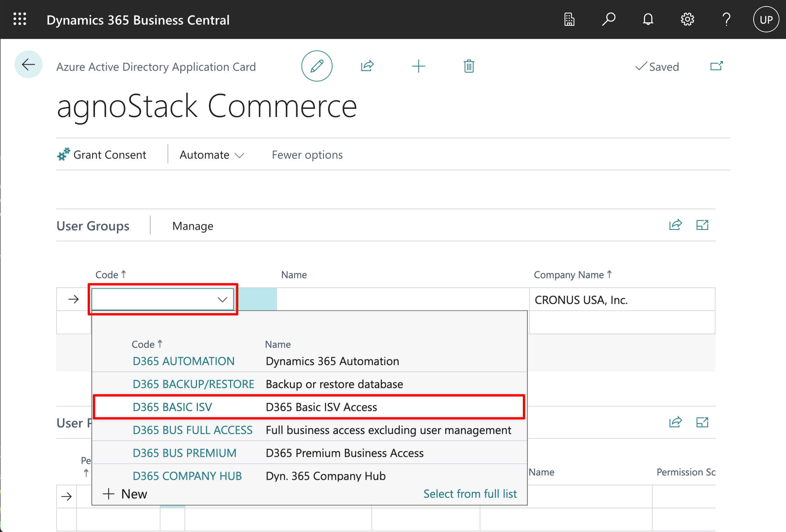Sort by the Code column header
Screen dimensions: 786x532
coord(111,274)
